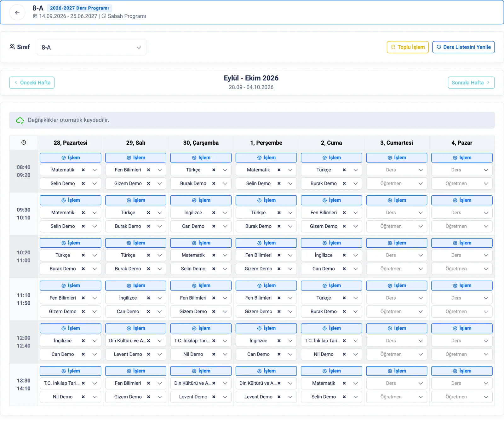The width and height of the screenshot is (504, 421).
Task: Open the Sınıf 8-A class dropdown
Action: click(91, 47)
